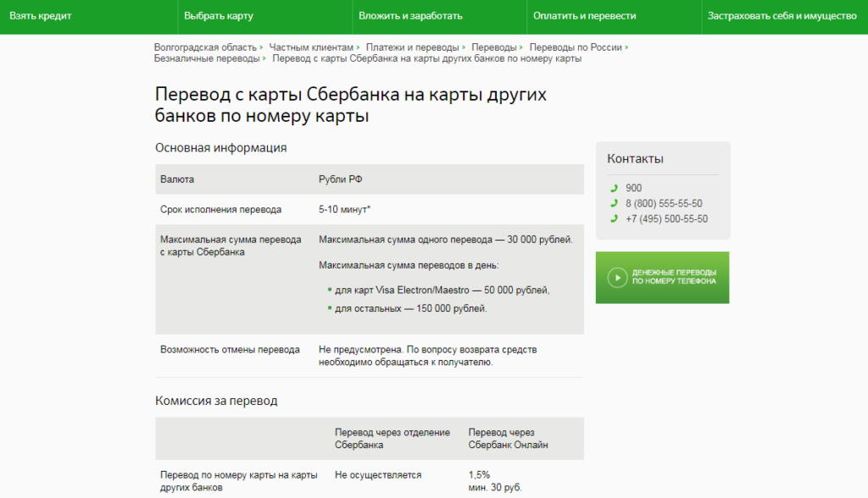Click the '1,5% мин. 30 руб.' commission cell
868x498 pixels.
495,481
